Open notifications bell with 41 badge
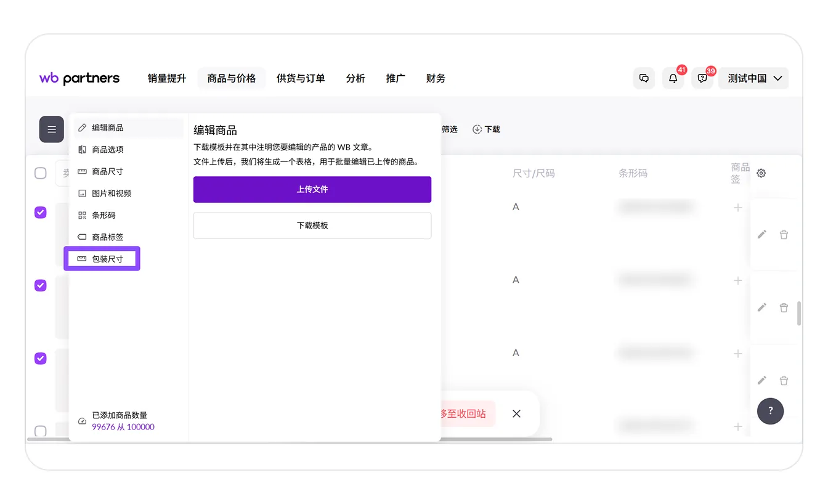Screen dimensions: 828x504 (673, 78)
